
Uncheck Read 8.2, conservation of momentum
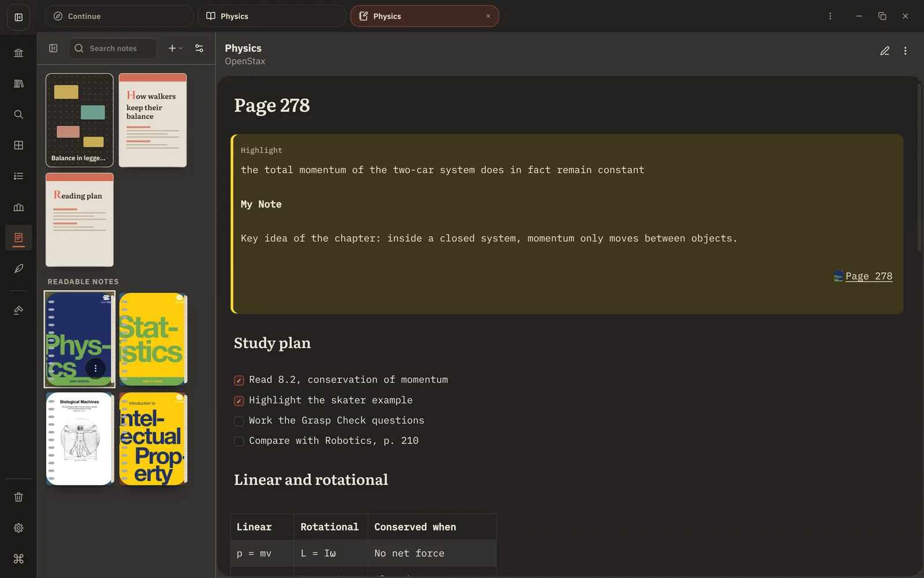click(239, 380)
